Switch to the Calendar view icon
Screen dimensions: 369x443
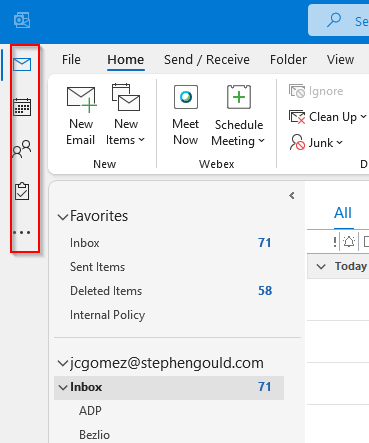point(22,107)
